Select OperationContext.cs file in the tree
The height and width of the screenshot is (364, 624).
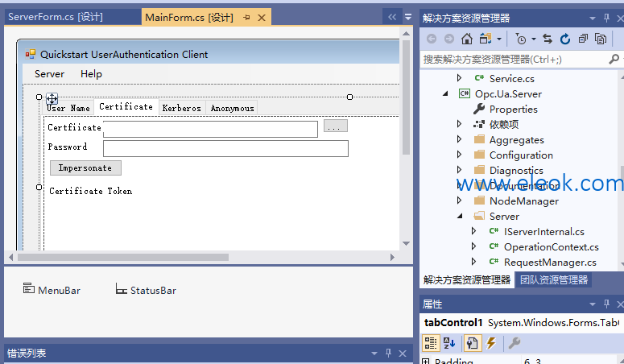pos(552,247)
